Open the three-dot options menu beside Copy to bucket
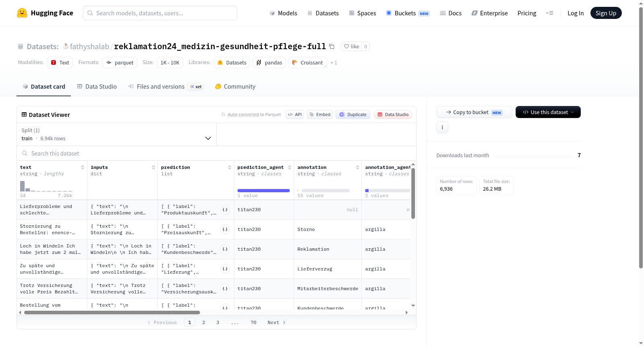This screenshot has width=644, height=347. [442, 127]
